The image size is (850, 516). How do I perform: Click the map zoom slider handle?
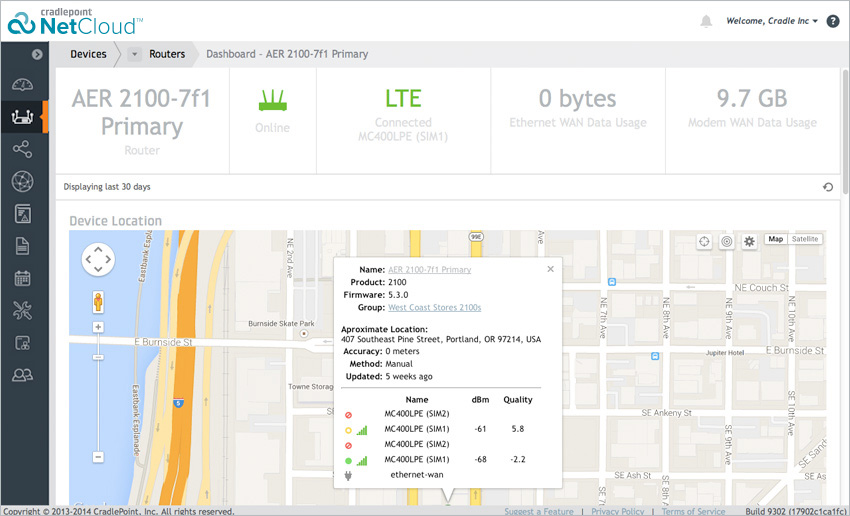click(x=98, y=357)
